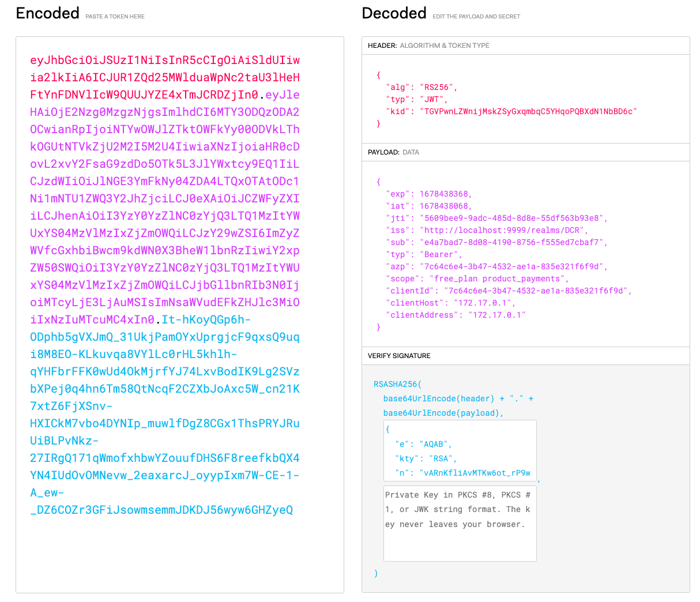Click the public key JWK input box
The height and width of the screenshot is (602, 700).
(x=460, y=451)
